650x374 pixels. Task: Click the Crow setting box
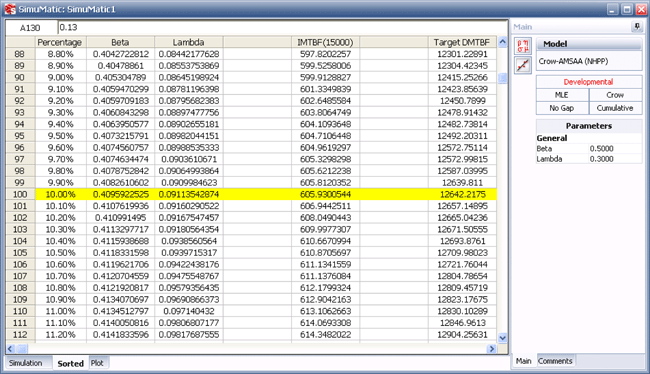(615, 95)
